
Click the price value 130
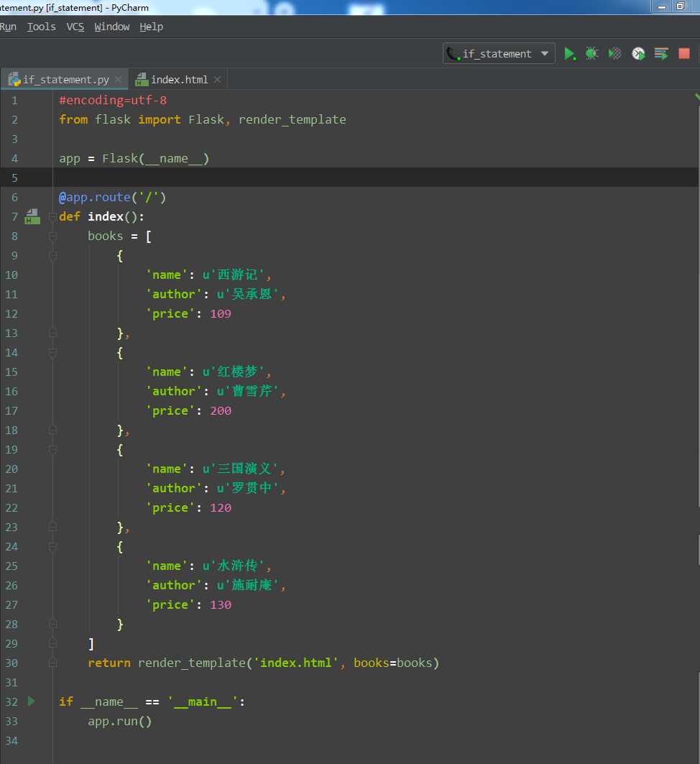[x=221, y=604]
